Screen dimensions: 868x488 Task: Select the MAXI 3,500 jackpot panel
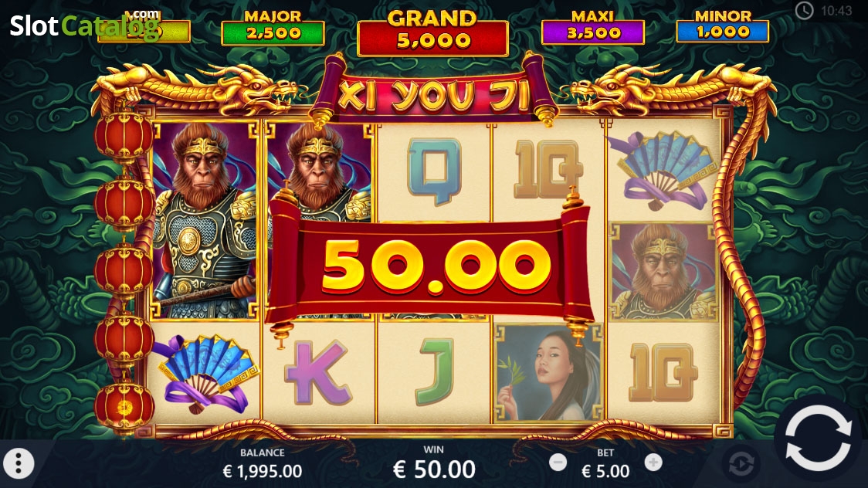[592, 28]
